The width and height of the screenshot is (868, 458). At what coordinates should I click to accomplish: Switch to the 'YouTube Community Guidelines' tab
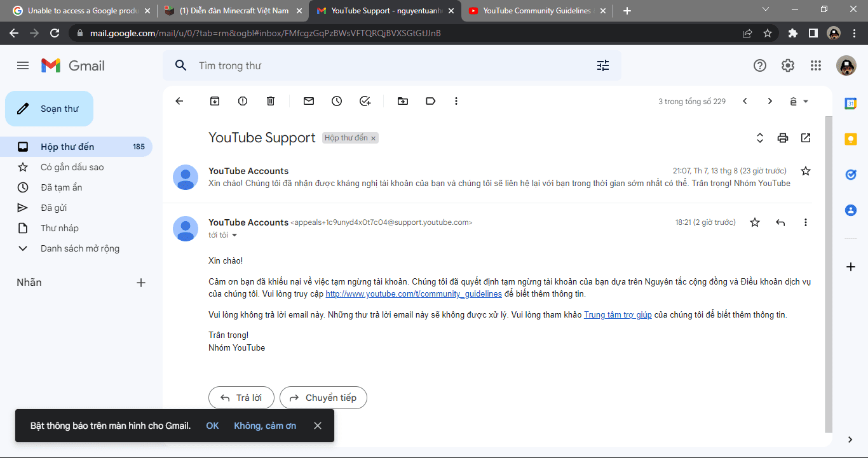pos(538,11)
